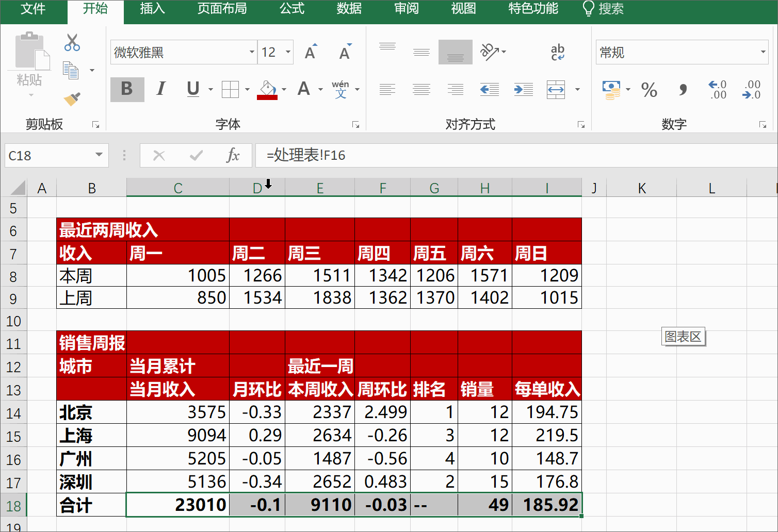Open the 数据 ribbon tab
The height and width of the screenshot is (532, 778).
point(349,9)
